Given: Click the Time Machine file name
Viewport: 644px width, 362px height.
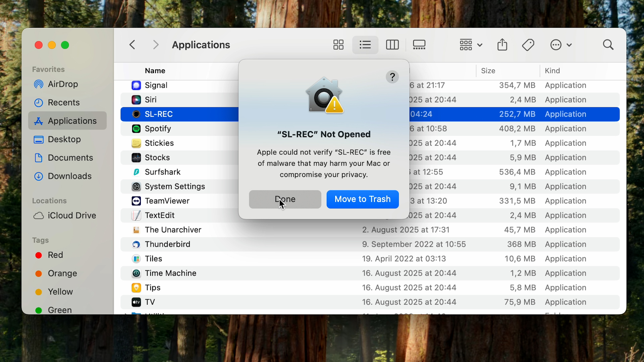Looking at the screenshot, I should pyautogui.click(x=170, y=273).
